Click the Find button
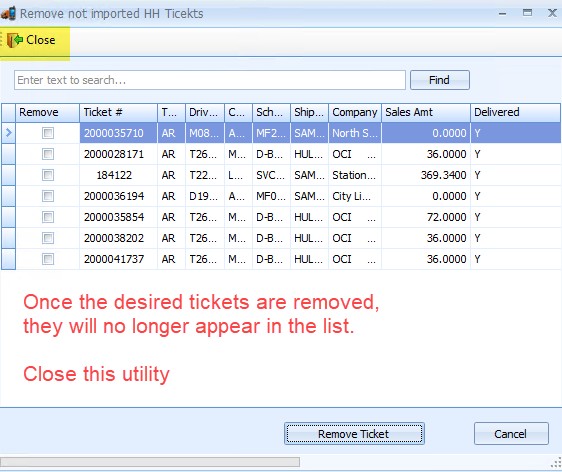This screenshot has width=562, height=472. (x=440, y=80)
